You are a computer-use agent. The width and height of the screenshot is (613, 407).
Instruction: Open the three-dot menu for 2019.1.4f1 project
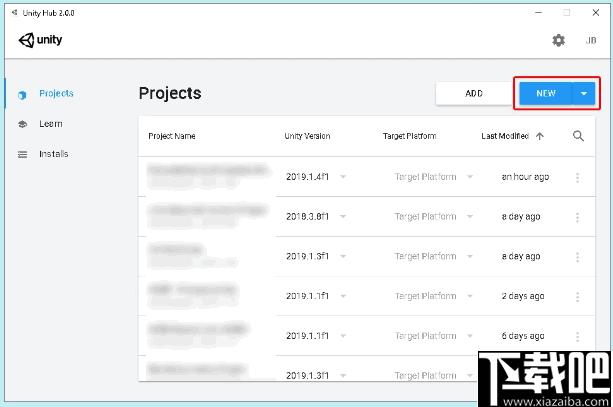pos(577,178)
